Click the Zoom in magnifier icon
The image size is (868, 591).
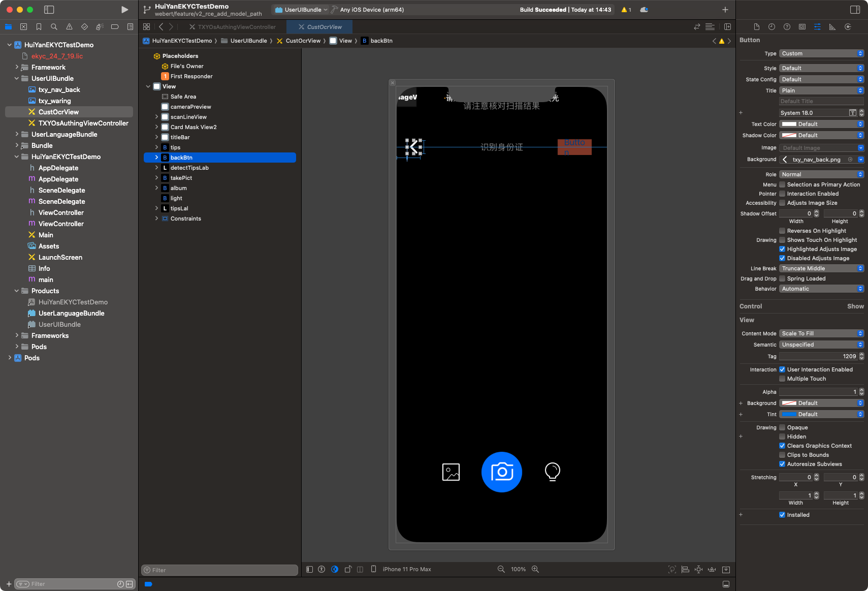pos(535,569)
